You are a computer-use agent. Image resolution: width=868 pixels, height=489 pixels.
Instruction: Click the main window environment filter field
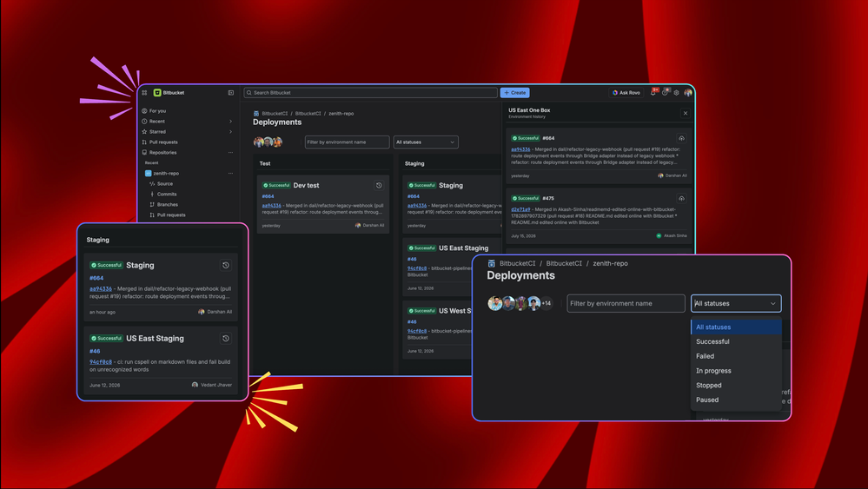(347, 142)
